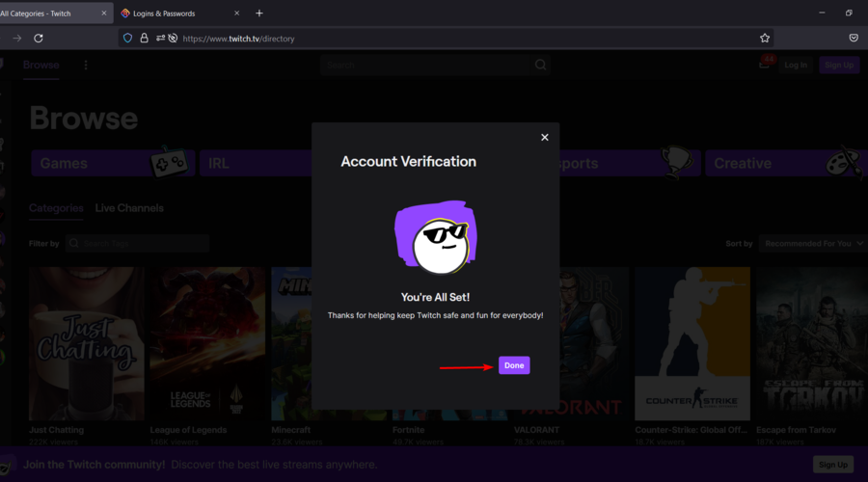
Task: Expand the Recommended For You sort dropdown
Action: pos(812,244)
